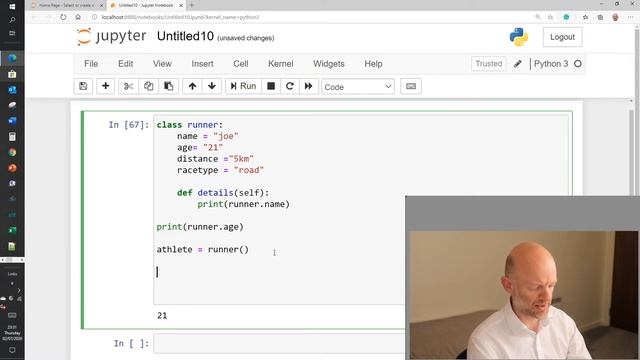640x360 pixels.
Task: Open the Widgets menu
Action: (329, 64)
